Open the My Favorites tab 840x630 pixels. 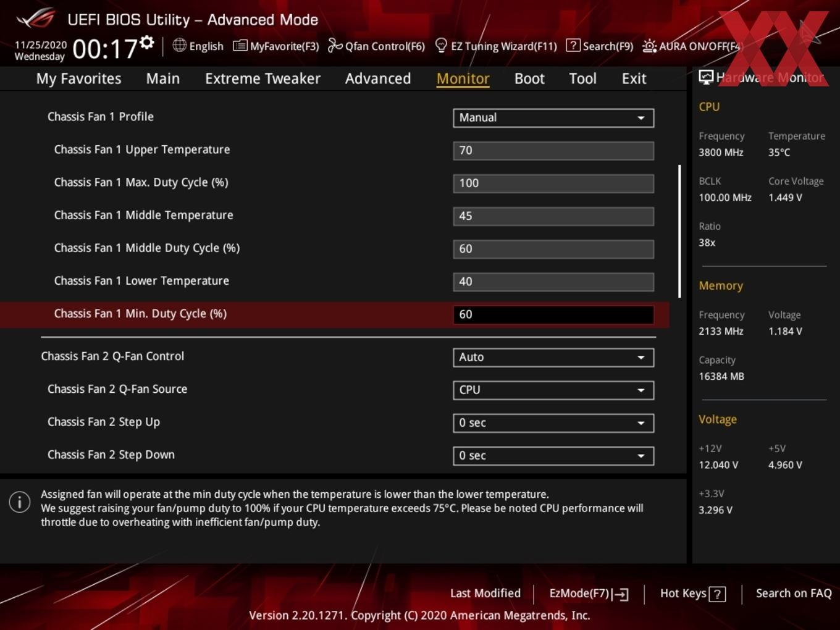(x=78, y=78)
